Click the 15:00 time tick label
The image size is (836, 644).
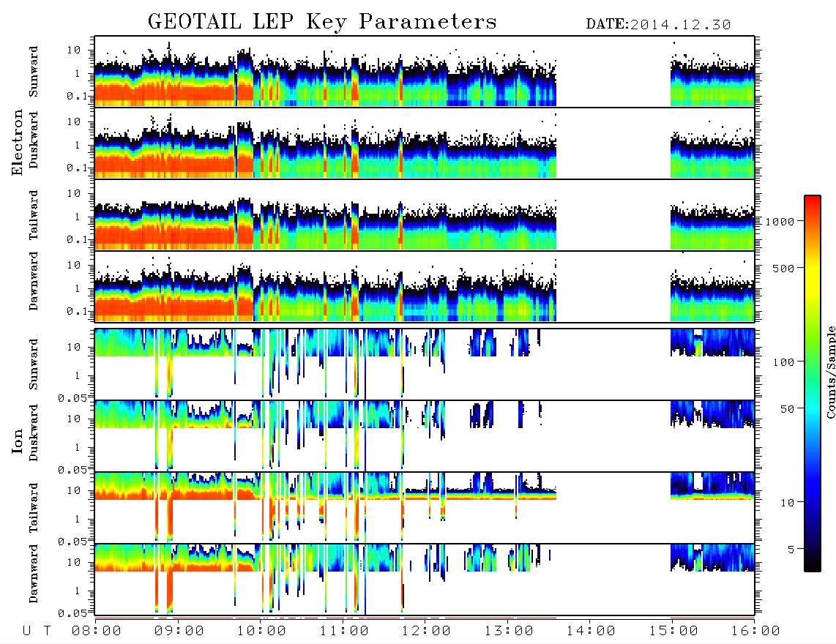673,632
